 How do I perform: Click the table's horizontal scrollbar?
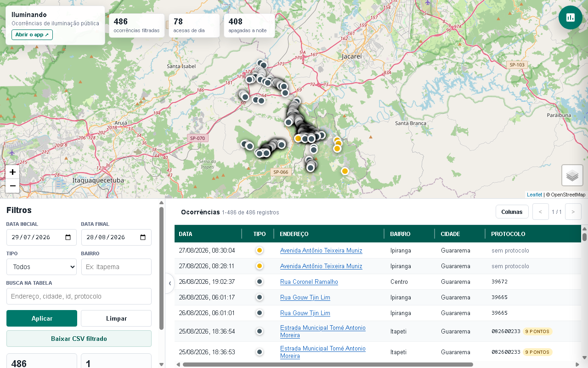tap(328, 364)
